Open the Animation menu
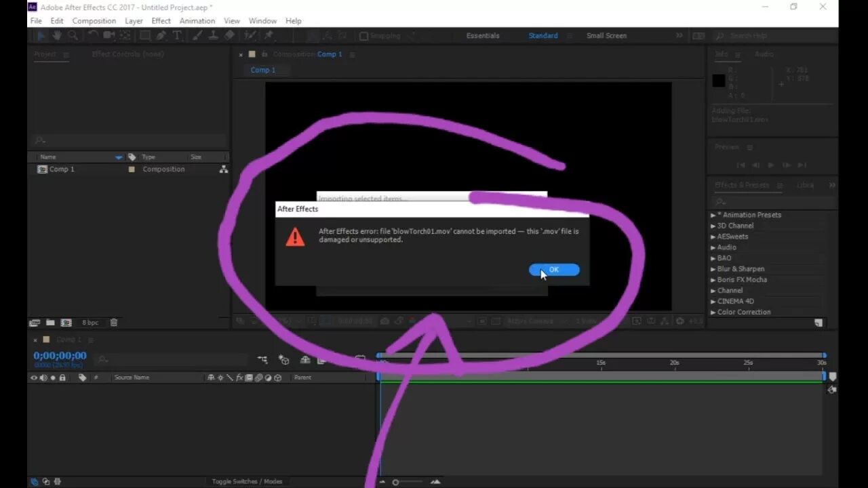This screenshot has height=488, width=868. [x=197, y=21]
